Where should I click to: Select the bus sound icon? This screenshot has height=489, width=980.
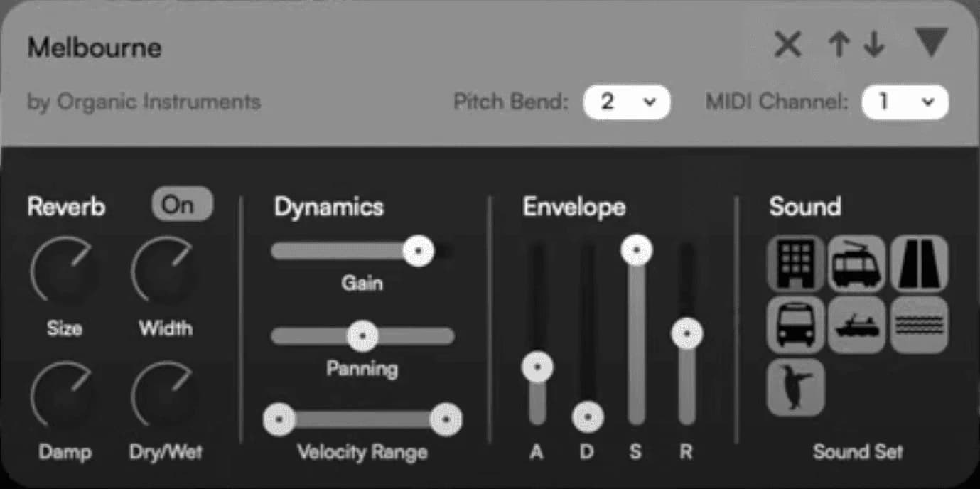pyautogui.click(x=796, y=325)
